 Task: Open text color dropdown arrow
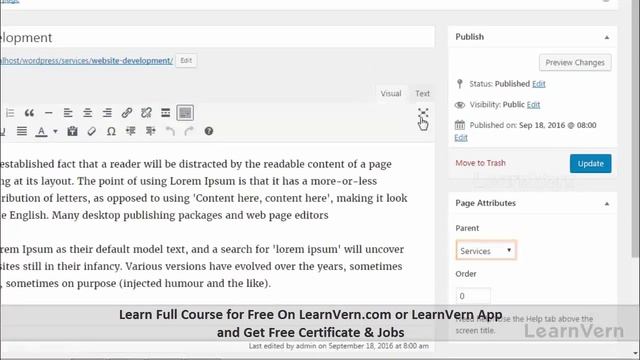tap(55, 131)
